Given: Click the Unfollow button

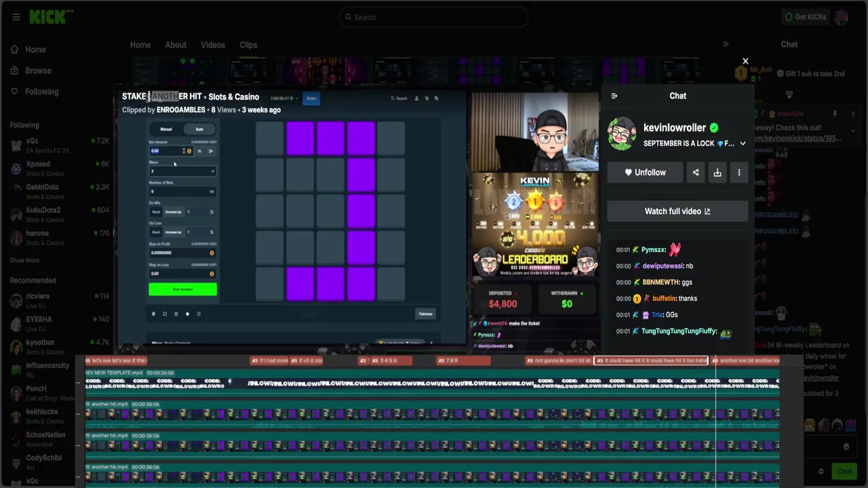Looking at the screenshot, I should click(646, 172).
